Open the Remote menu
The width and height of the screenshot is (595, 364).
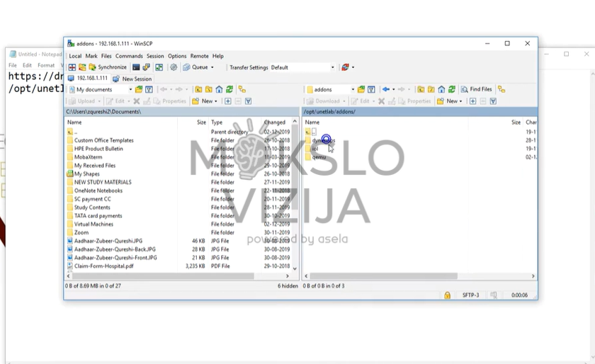pyautogui.click(x=199, y=56)
